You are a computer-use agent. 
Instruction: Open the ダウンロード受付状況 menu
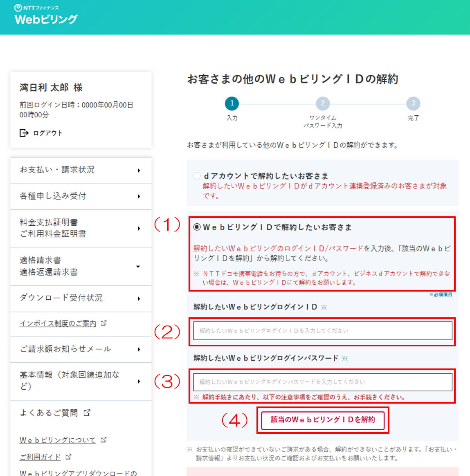[81, 299]
